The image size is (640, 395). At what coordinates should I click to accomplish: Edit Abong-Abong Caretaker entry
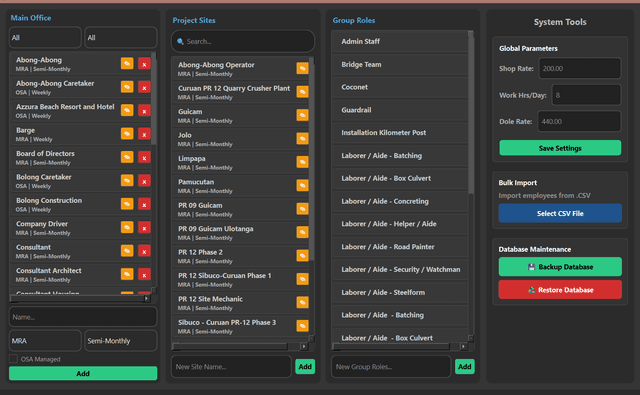(127, 87)
